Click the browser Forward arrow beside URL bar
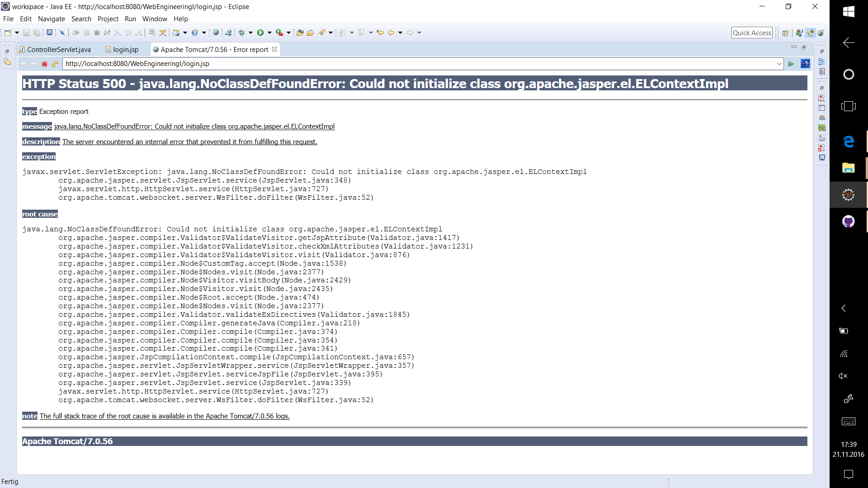 (34, 64)
